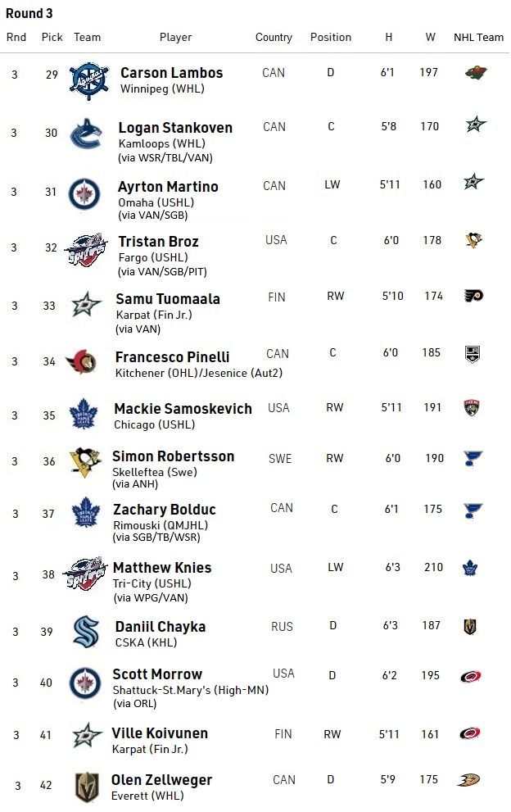Screen dimensions: 511x812
Task: Click the Anaheim Ducks logo in pick 42 row
Action: pos(469,779)
